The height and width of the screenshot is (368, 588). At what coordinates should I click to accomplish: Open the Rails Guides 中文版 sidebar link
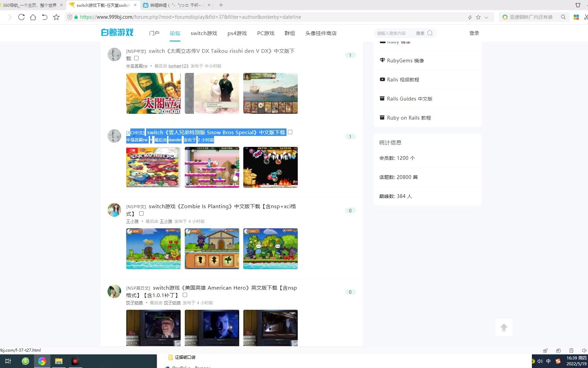(x=409, y=99)
